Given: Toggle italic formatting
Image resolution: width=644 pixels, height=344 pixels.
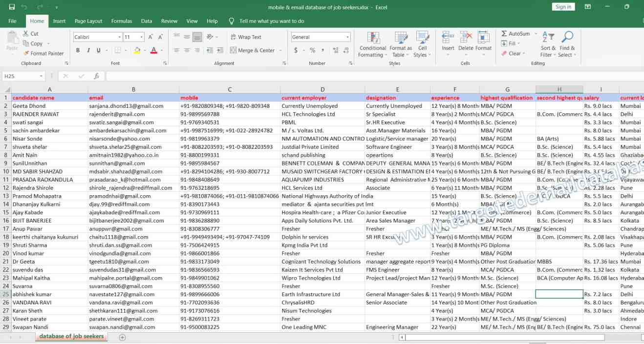Looking at the screenshot, I should (x=88, y=50).
